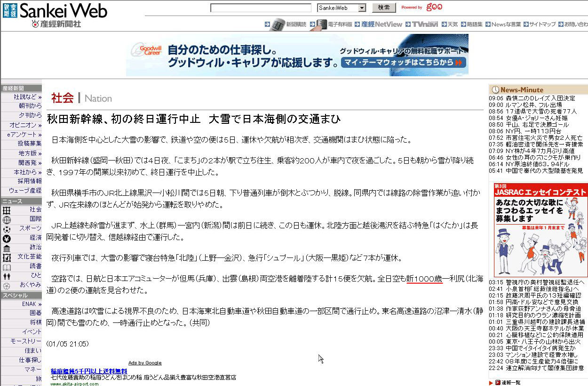Screen dimensions: 588x386
Task: Click the goo logo near search
Action: (434, 7)
